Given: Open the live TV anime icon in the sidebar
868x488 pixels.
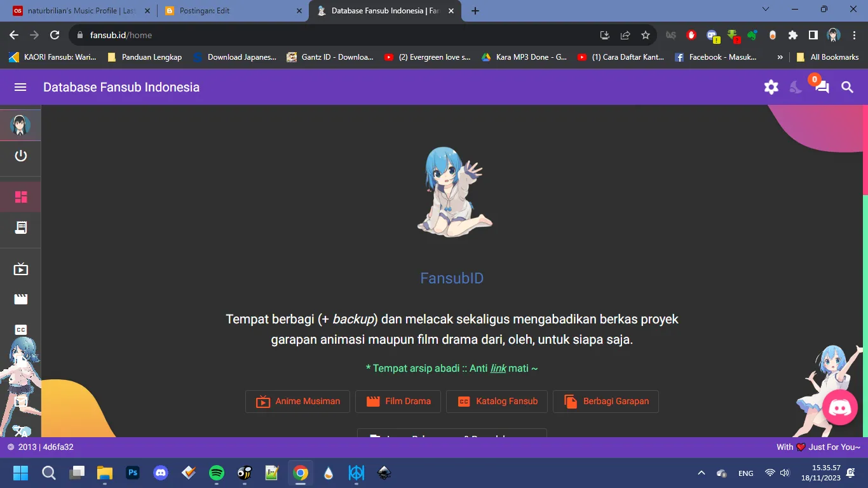Looking at the screenshot, I should (21, 269).
